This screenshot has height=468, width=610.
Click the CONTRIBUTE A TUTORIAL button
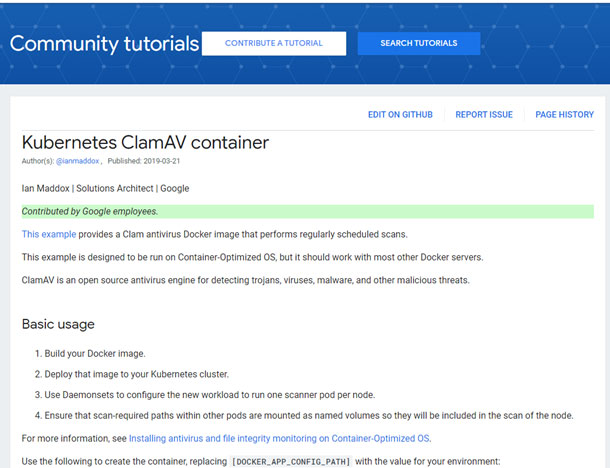[274, 43]
